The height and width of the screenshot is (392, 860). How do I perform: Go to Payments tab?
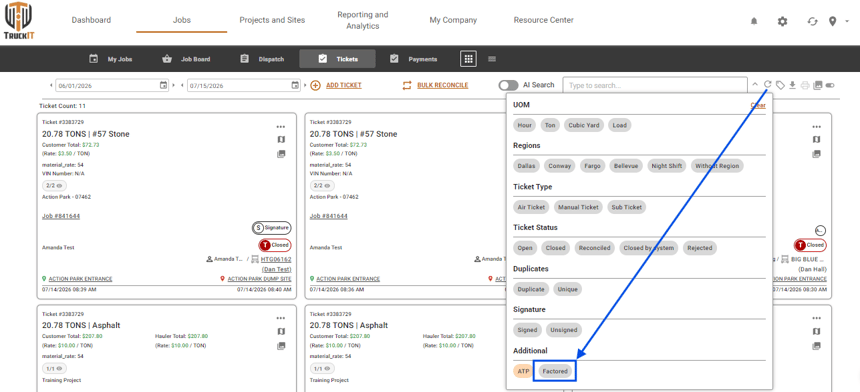(x=414, y=59)
